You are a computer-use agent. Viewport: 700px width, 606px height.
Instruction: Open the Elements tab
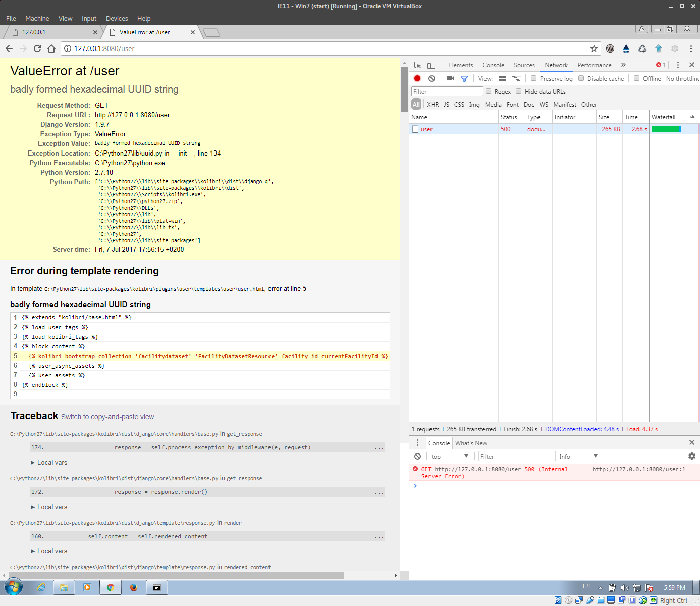(461, 65)
